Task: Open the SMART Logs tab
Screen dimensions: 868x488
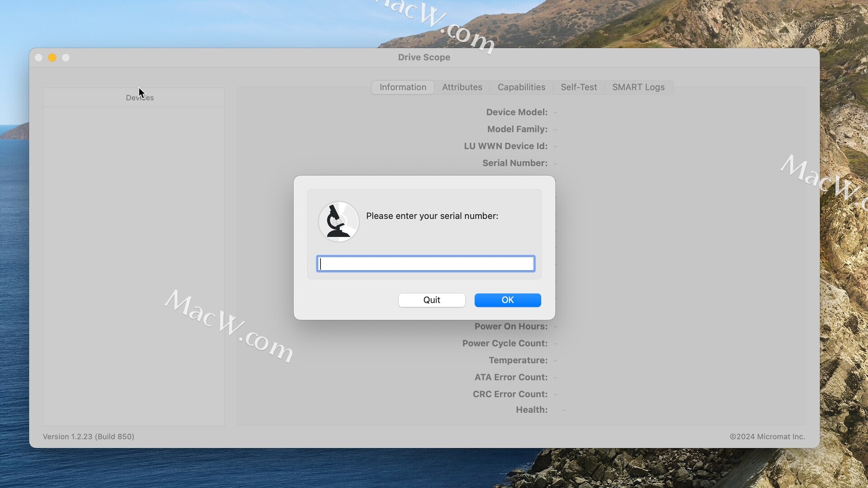Action: (638, 87)
